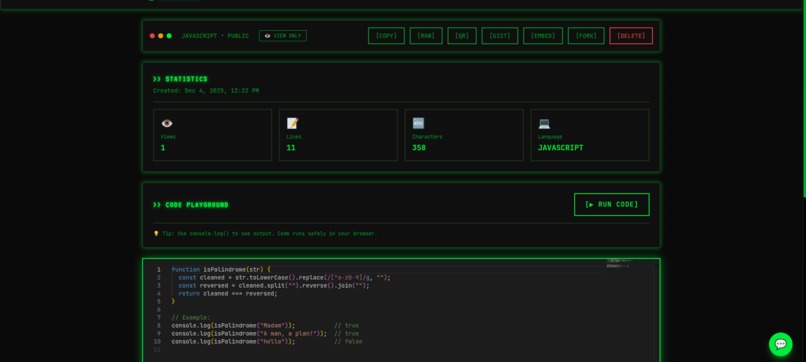Click the memo icon on Lines card
Viewport: 806px width, 362px height.
[x=292, y=123]
